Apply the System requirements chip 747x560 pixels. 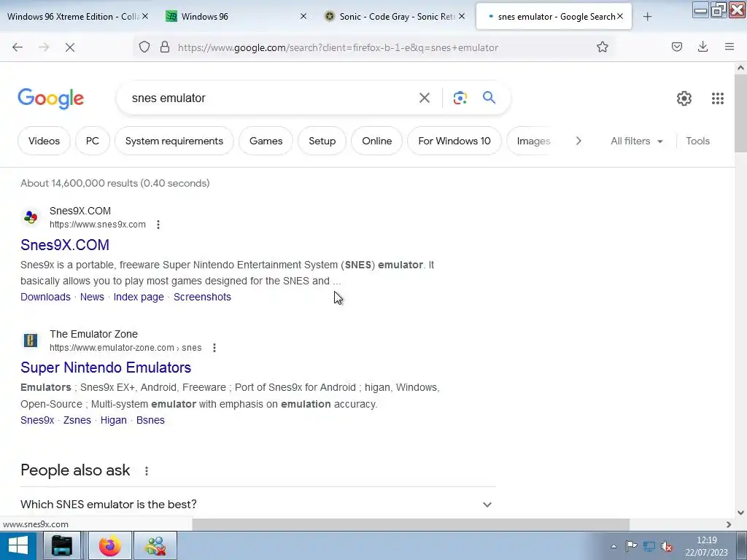pyautogui.click(x=174, y=141)
